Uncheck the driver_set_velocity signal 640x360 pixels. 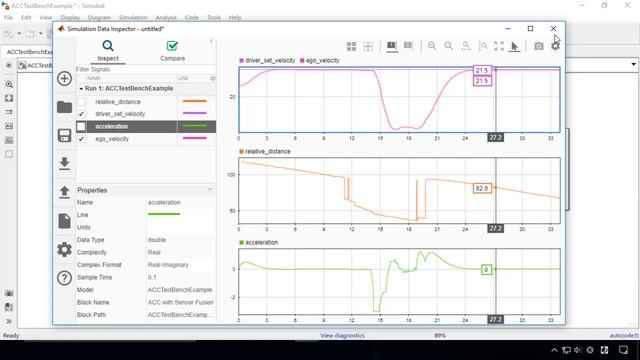coord(81,114)
